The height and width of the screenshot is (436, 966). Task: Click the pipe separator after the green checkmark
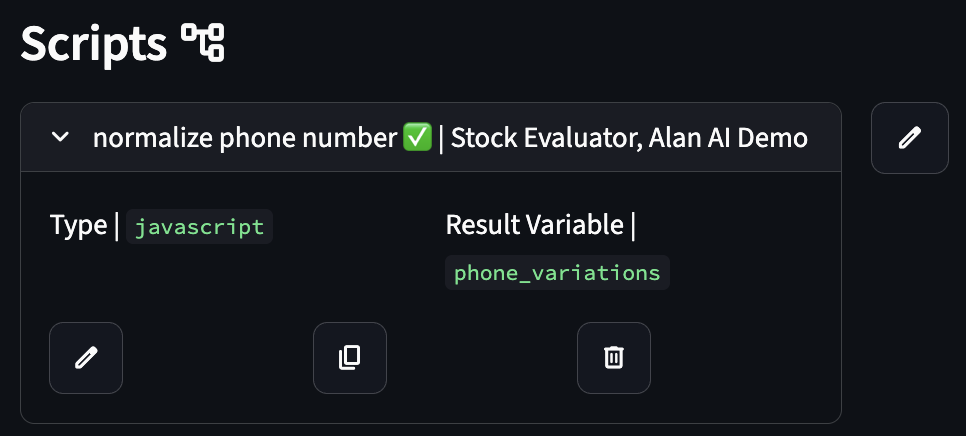point(440,138)
